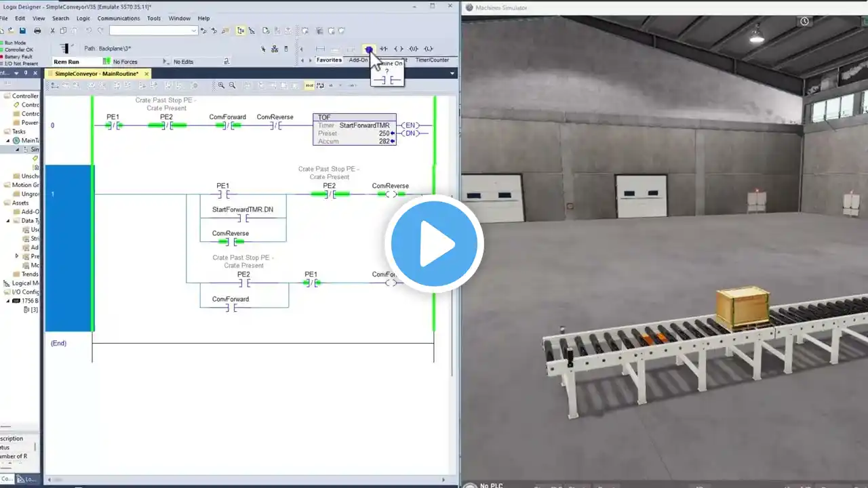Open the search combo box in the toolbar

153,30
